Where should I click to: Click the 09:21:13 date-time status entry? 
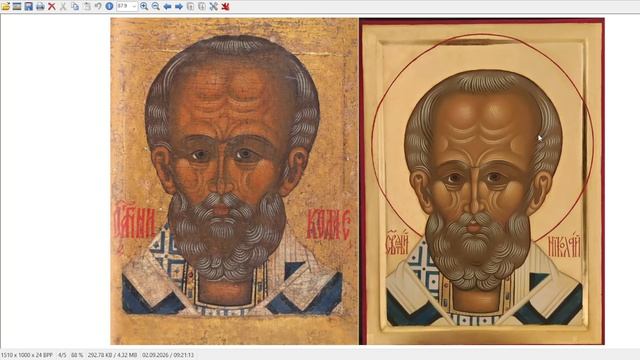(168, 355)
